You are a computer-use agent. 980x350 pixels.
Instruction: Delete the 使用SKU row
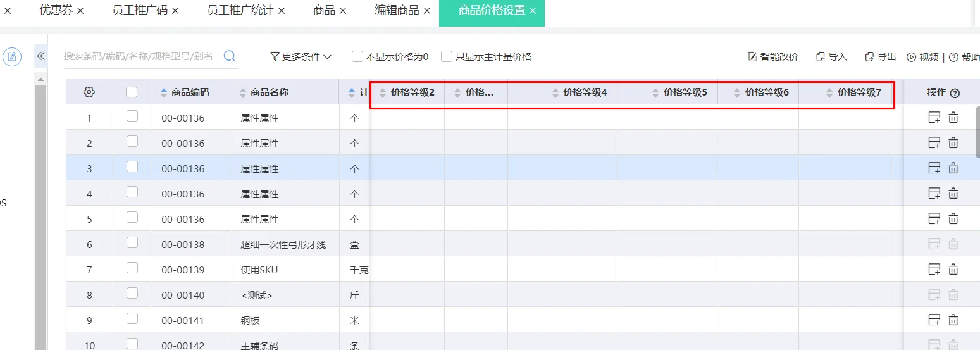953,269
